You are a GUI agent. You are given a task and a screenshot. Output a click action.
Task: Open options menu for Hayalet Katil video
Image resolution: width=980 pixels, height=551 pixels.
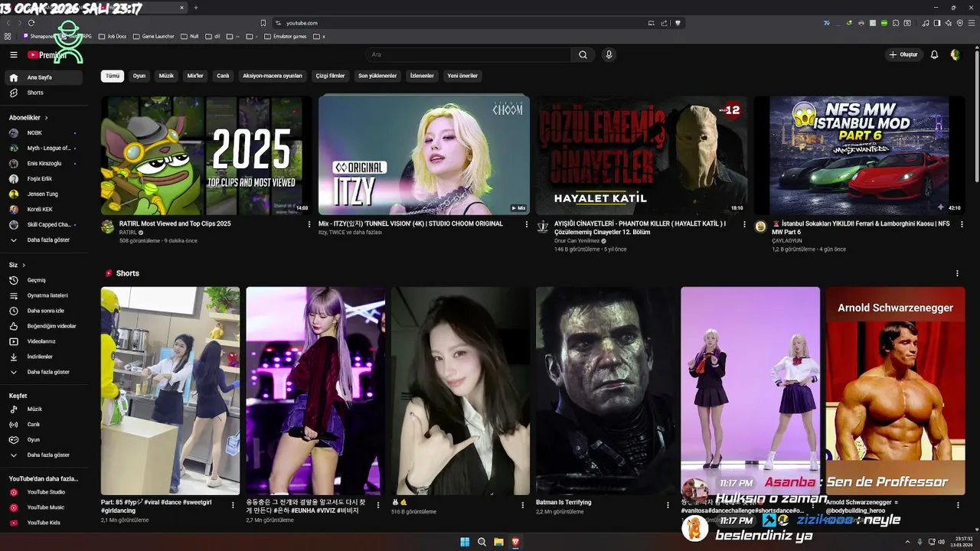744,225
